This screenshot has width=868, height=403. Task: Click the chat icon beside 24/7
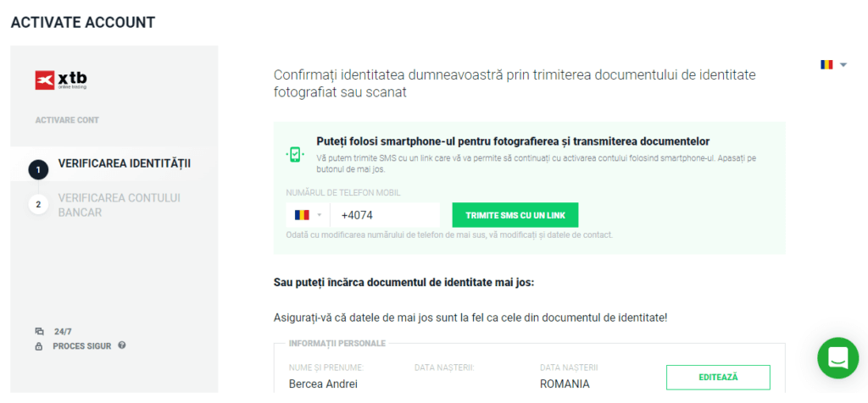39,332
